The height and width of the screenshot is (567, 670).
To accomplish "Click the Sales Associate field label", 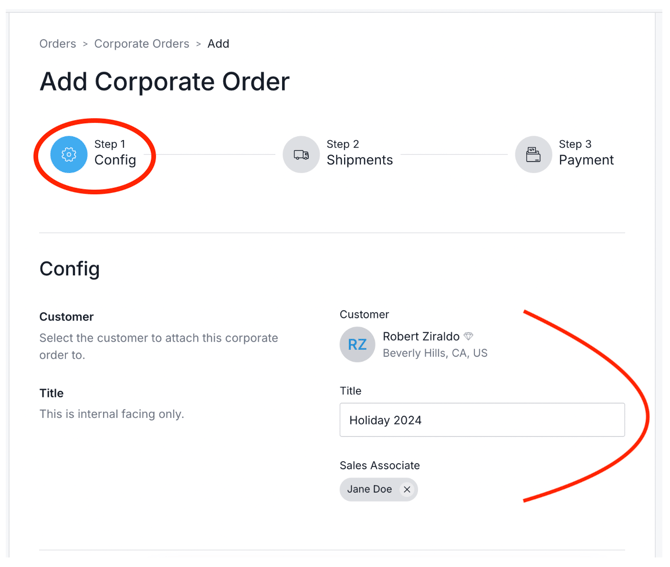I will click(380, 466).
